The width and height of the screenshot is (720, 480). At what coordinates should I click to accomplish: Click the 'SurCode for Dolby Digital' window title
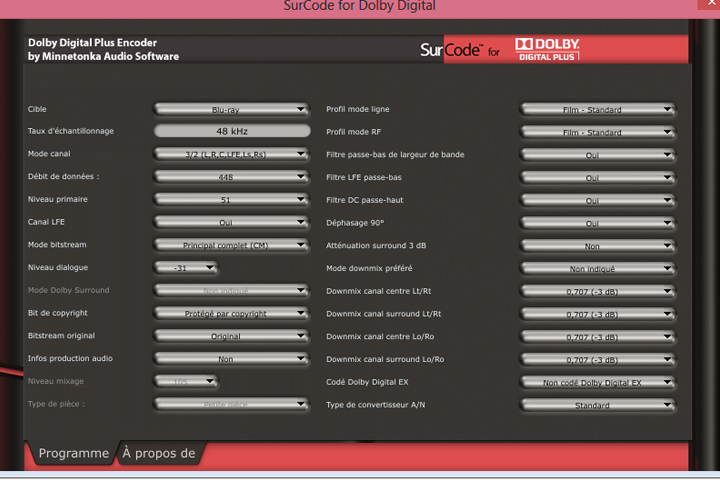click(x=360, y=6)
